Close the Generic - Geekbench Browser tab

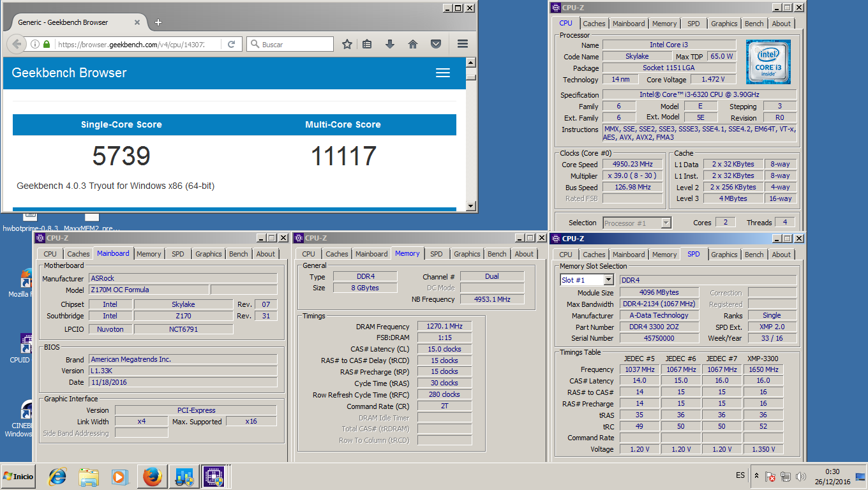(137, 22)
